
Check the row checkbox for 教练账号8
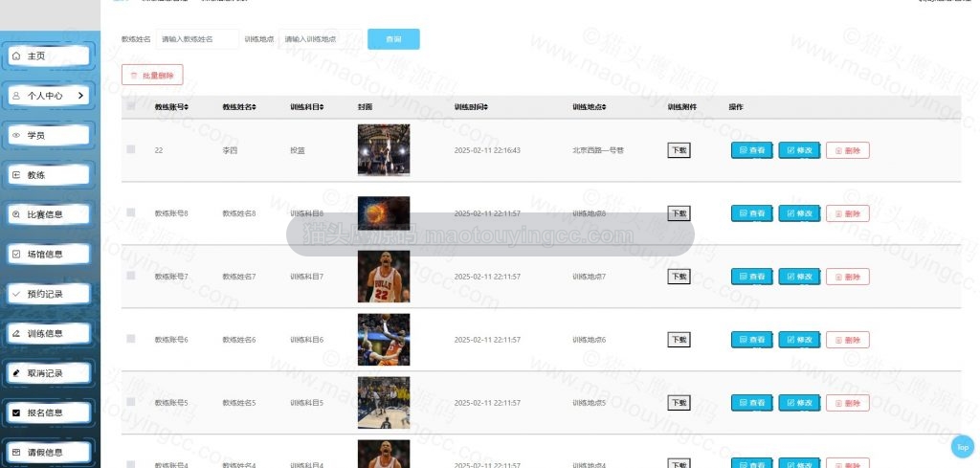[130, 212]
